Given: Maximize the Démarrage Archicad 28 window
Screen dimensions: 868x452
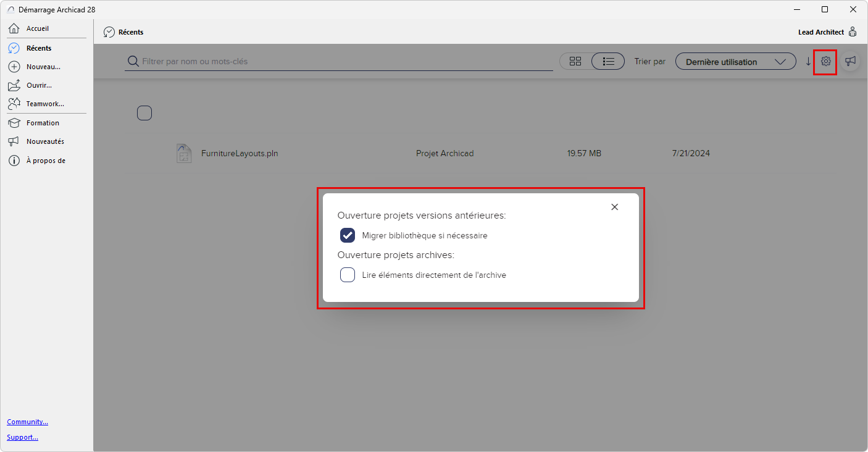Looking at the screenshot, I should [825, 9].
